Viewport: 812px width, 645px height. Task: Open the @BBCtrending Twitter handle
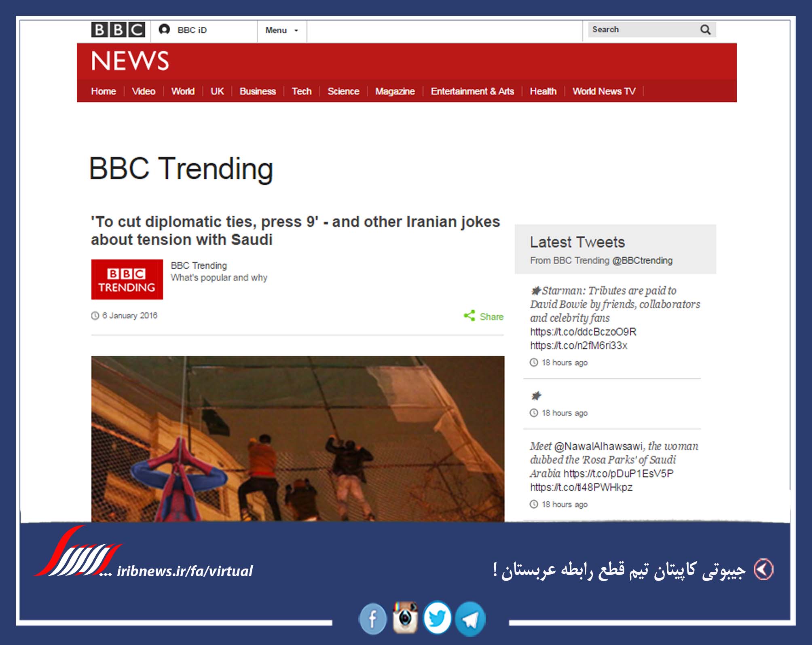642,261
